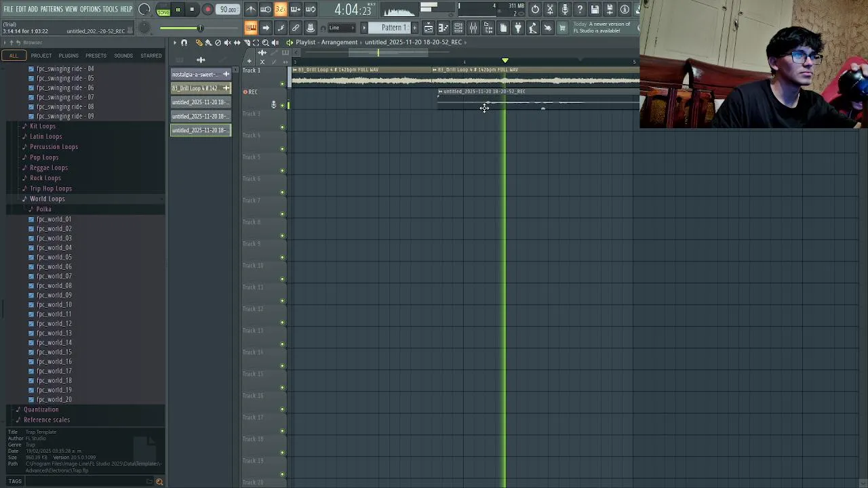
Task: Select the Zoom magnifier tool in playlist
Action: 265,42
